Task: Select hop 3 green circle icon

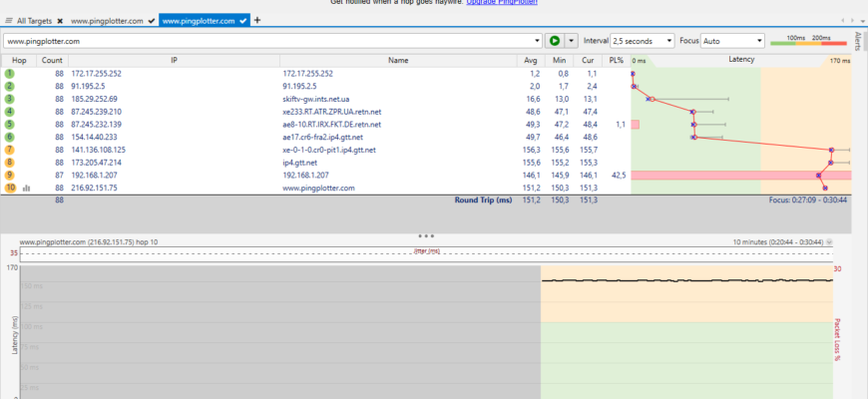Action: 10,99
